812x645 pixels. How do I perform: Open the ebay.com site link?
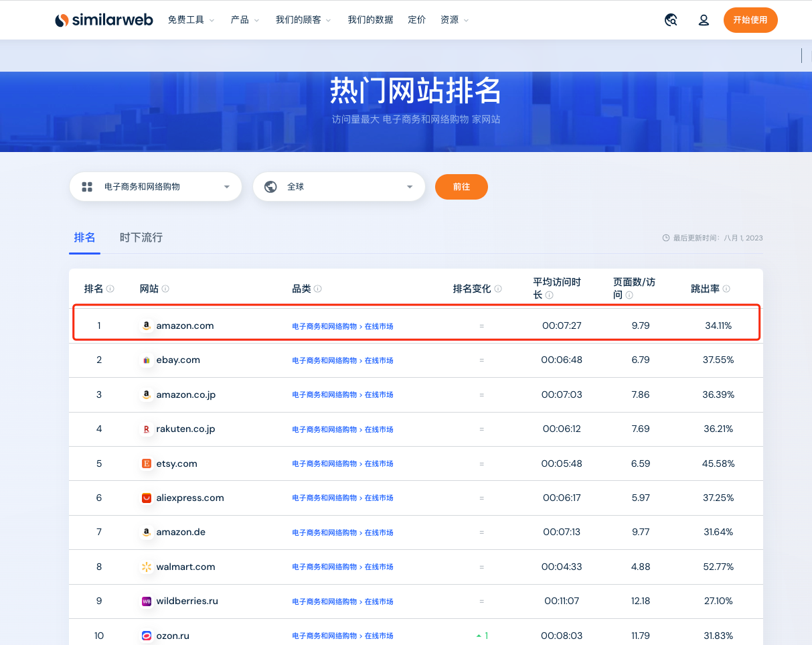click(178, 360)
